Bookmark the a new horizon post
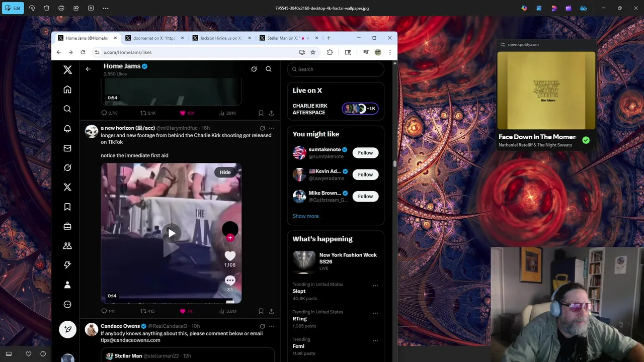Image resolution: width=644 pixels, height=362 pixels. (x=261, y=311)
